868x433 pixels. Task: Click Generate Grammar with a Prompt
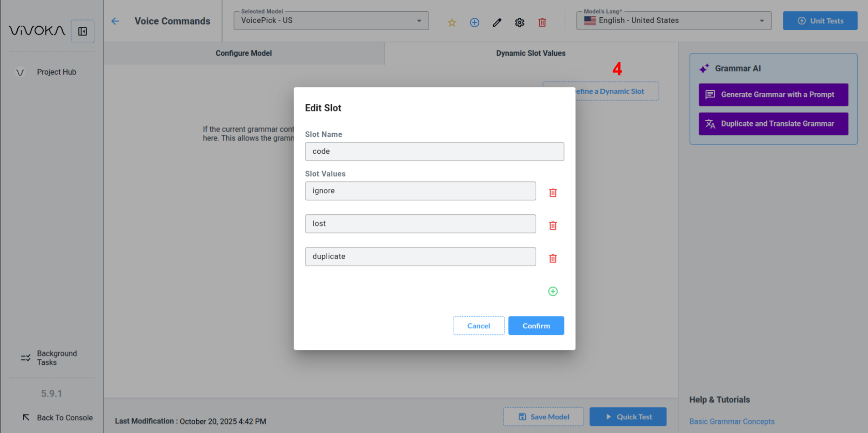[x=773, y=95]
